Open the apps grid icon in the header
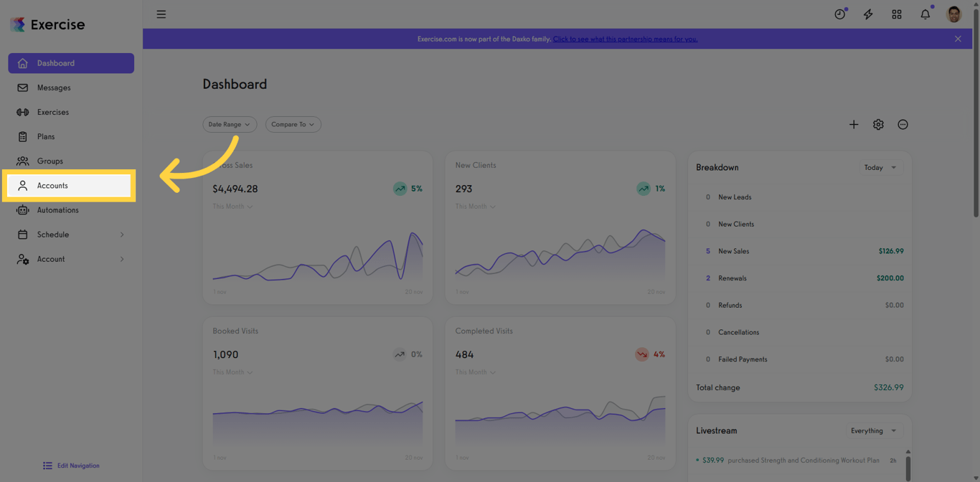Image resolution: width=980 pixels, height=482 pixels. tap(897, 14)
